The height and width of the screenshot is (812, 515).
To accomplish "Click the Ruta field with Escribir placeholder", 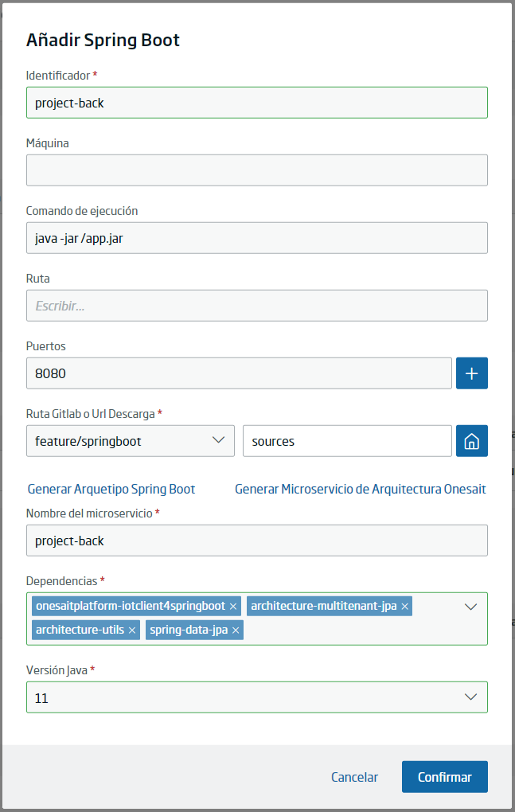I will click(x=257, y=306).
